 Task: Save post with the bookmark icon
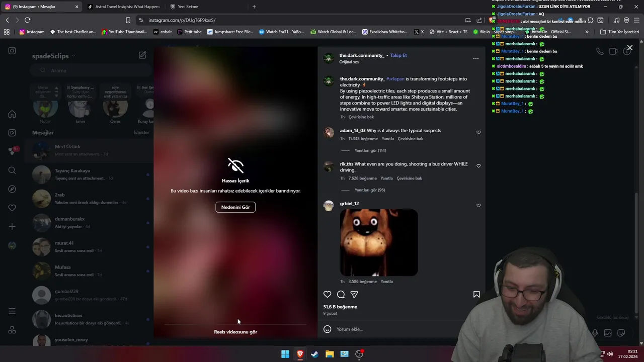pyautogui.click(x=476, y=295)
